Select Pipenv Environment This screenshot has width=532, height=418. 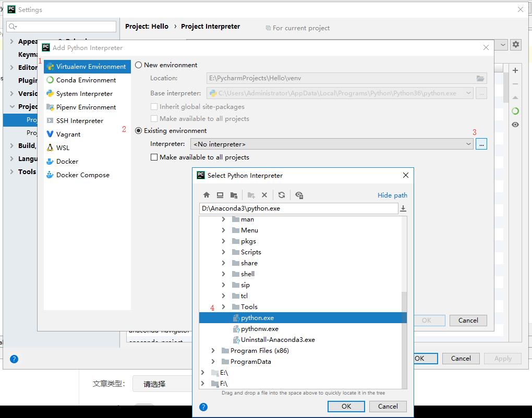tap(87, 107)
